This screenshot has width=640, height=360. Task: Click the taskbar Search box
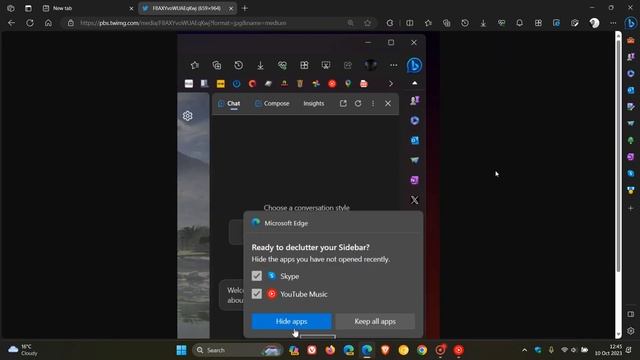(238, 350)
